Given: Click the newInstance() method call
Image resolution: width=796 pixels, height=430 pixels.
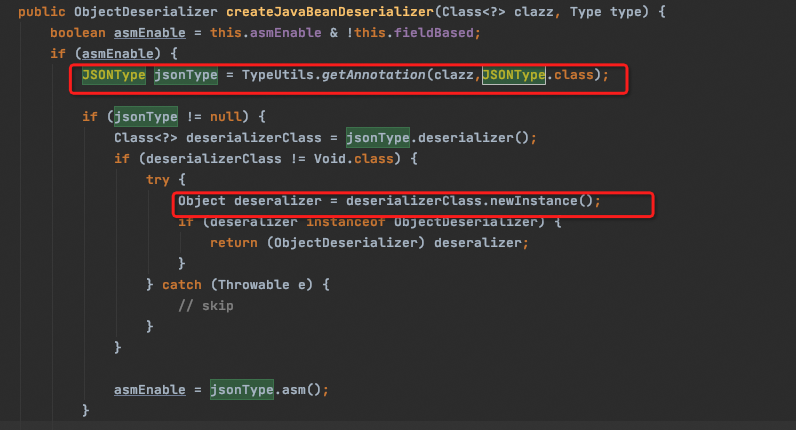Looking at the screenshot, I should (542, 201).
